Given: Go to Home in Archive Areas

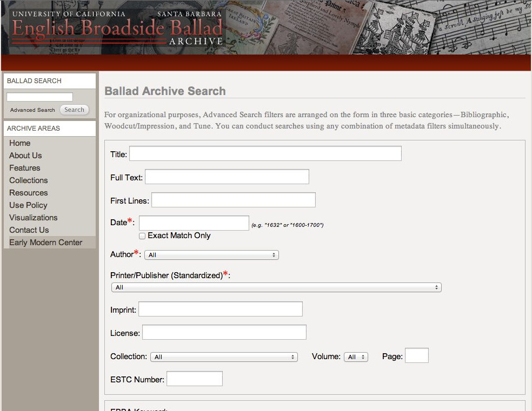Looking at the screenshot, I should pos(19,143).
